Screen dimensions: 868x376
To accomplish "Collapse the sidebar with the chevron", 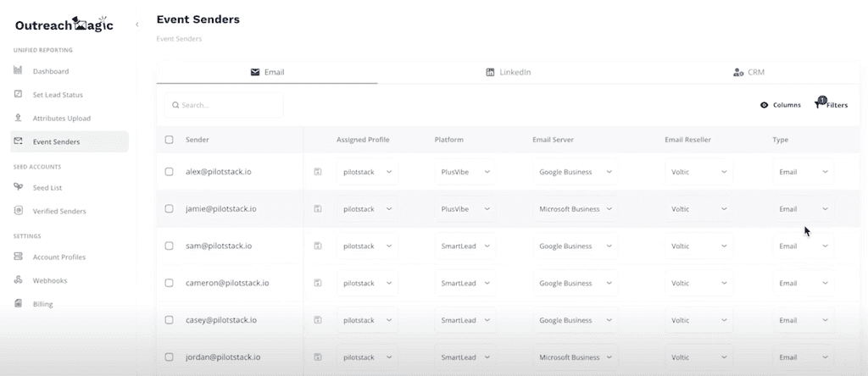I will point(136,25).
